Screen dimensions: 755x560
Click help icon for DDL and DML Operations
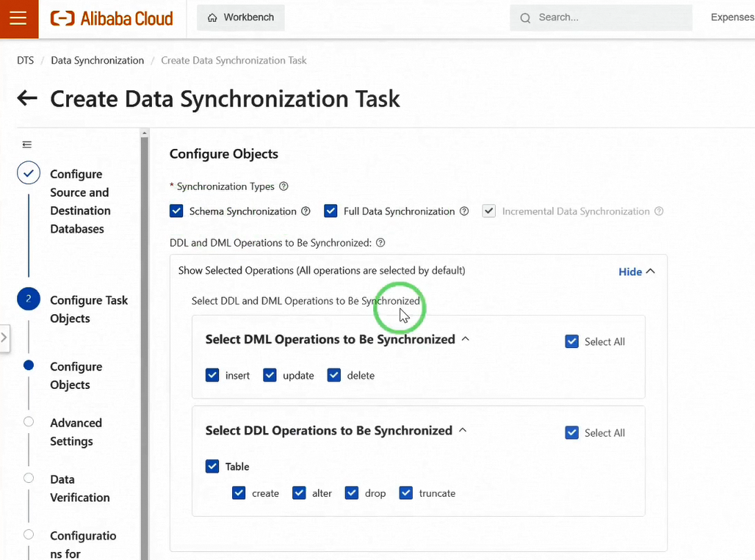(x=380, y=243)
